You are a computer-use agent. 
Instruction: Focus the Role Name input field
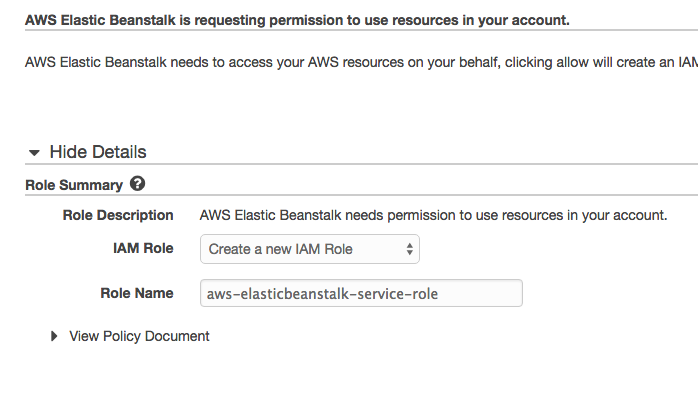pos(361,293)
